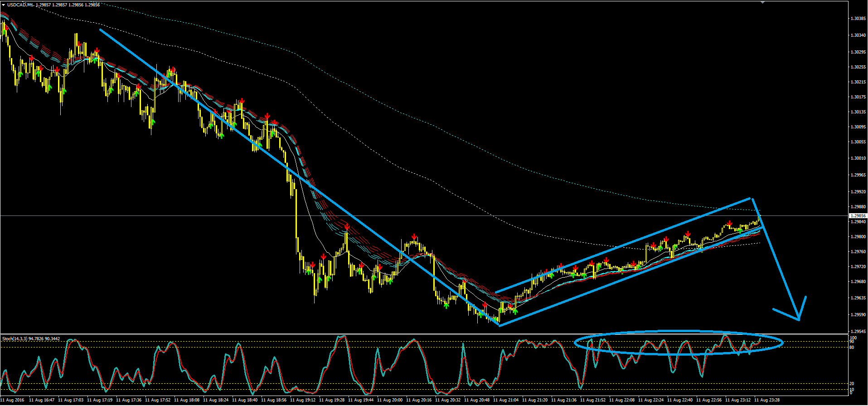The width and height of the screenshot is (868, 406).
Task: Click the current price label 1.29856
Action: point(858,216)
